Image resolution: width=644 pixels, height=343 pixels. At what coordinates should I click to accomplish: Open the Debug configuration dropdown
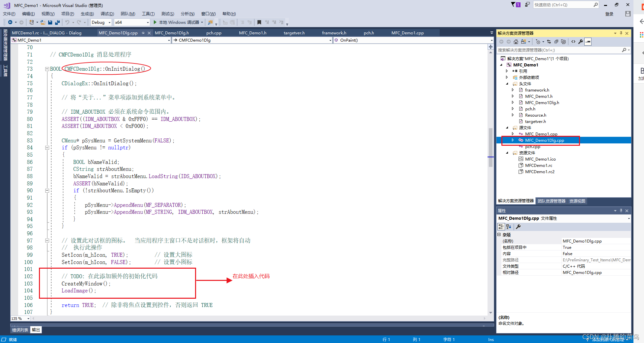pyautogui.click(x=109, y=22)
